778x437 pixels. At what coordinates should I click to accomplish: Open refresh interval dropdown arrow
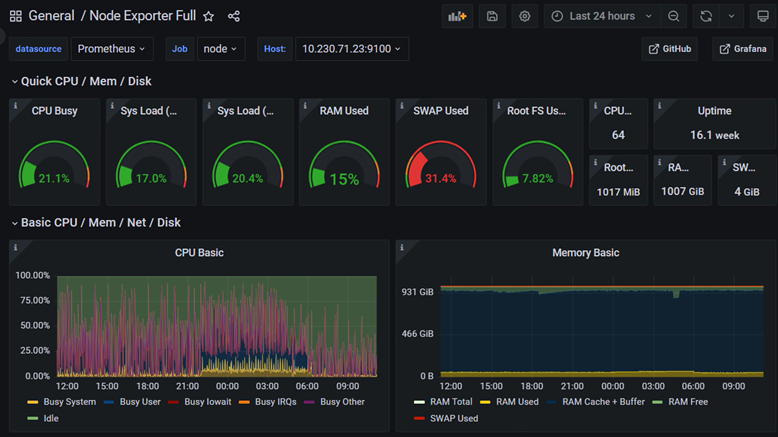tap(731, 16)
